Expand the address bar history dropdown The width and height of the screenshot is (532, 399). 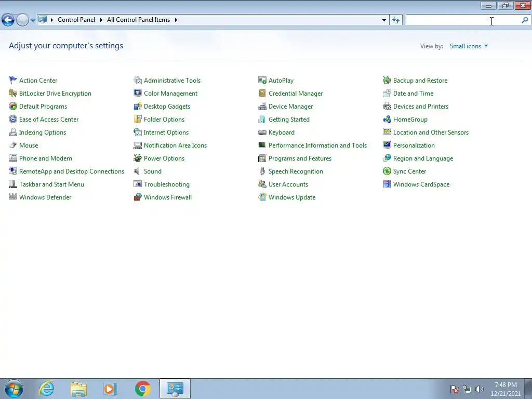(384, 20)
